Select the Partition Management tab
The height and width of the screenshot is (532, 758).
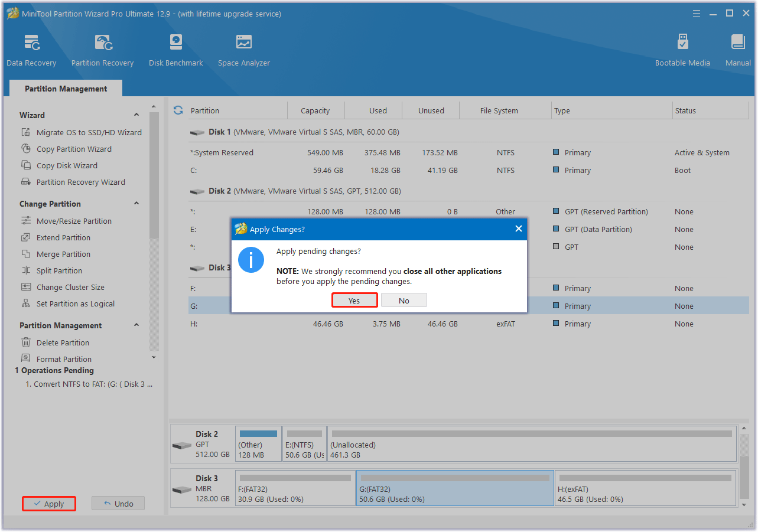click(x=66, y=89)
